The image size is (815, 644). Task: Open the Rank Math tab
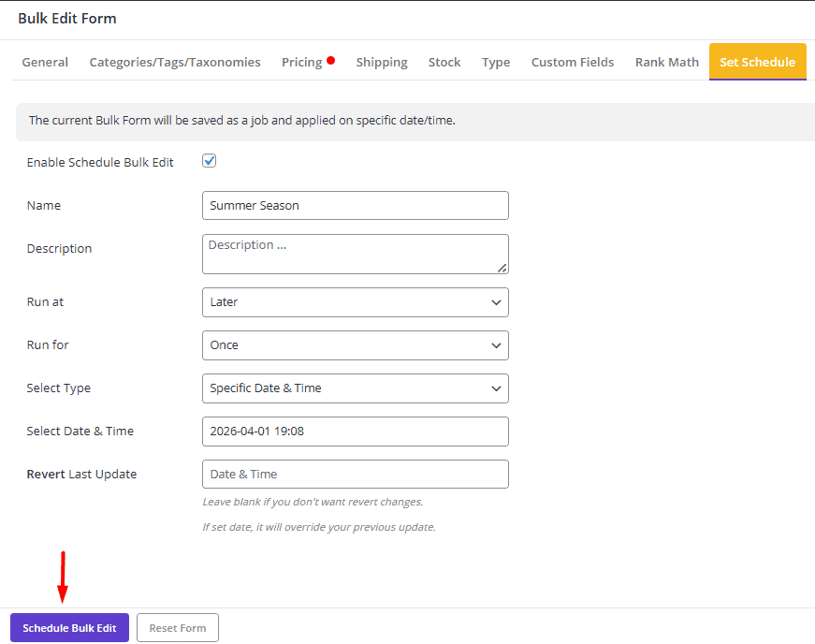pos(666,62)
